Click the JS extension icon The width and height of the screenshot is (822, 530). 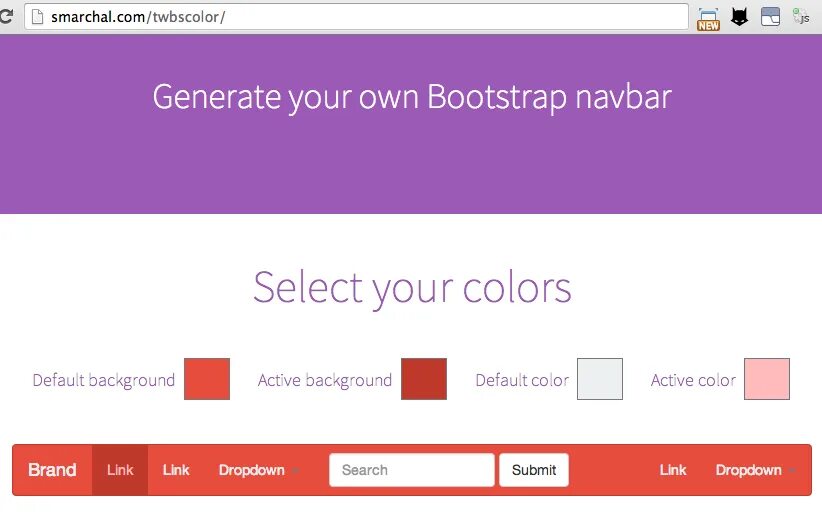pos(801,16)
